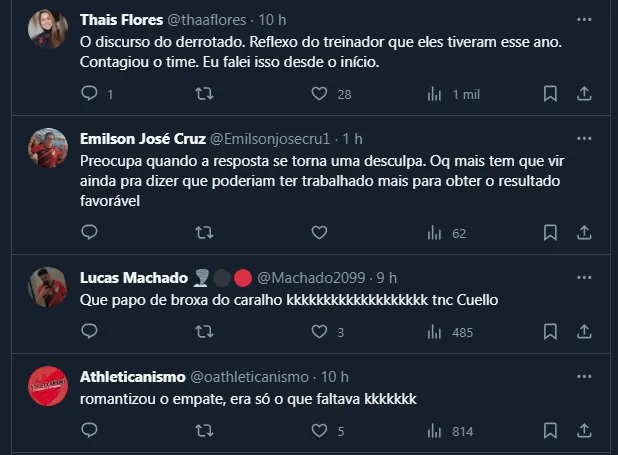Share Lucas Machado's tweet

(585, 331)
